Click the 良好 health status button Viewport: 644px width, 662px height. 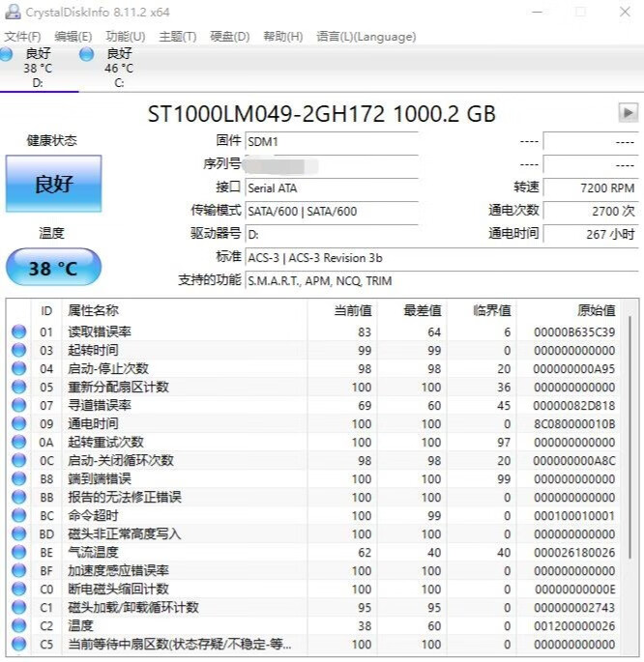coord(53,184)
